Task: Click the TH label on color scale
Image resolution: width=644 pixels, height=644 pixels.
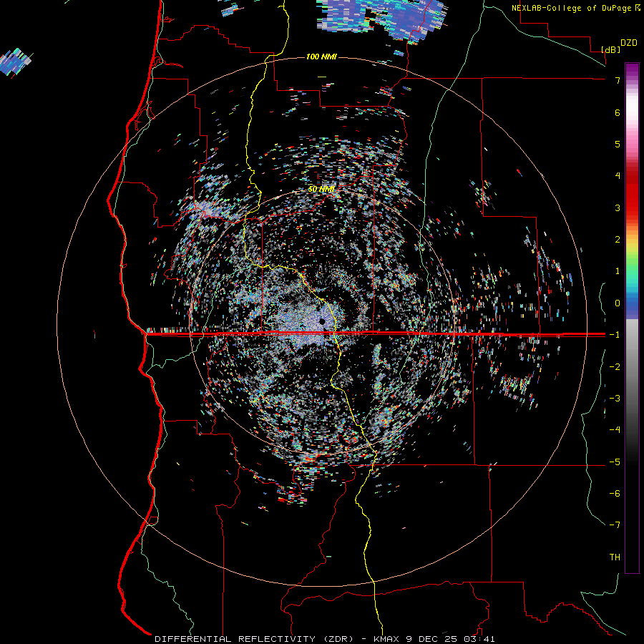Action: pyautogui.click(x=615, y=557)
